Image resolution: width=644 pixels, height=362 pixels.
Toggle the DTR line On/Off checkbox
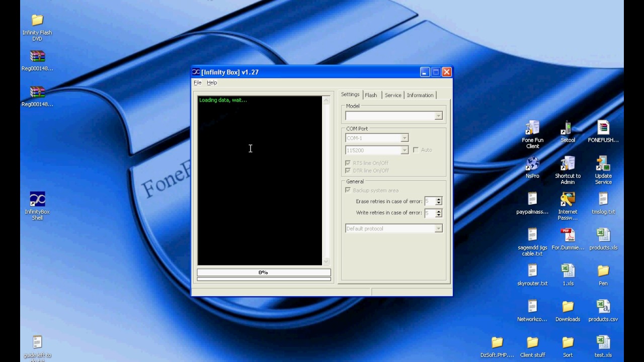click(348, 170)
